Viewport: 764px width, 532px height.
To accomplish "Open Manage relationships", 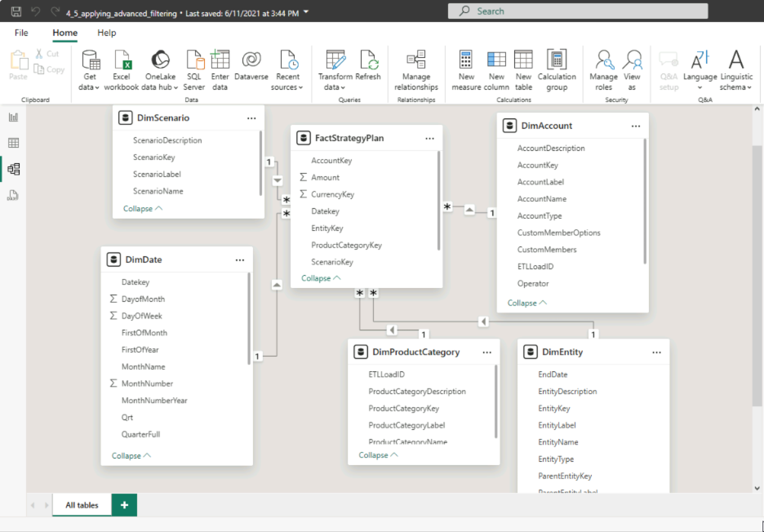I will 415,69.
